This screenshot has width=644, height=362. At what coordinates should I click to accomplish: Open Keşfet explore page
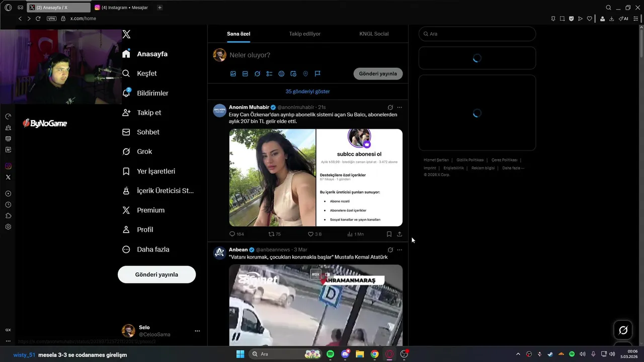[x=139, y=73]
